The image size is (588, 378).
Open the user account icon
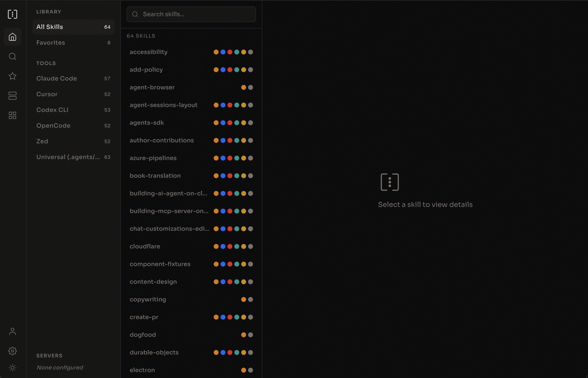tap(13, 331)
